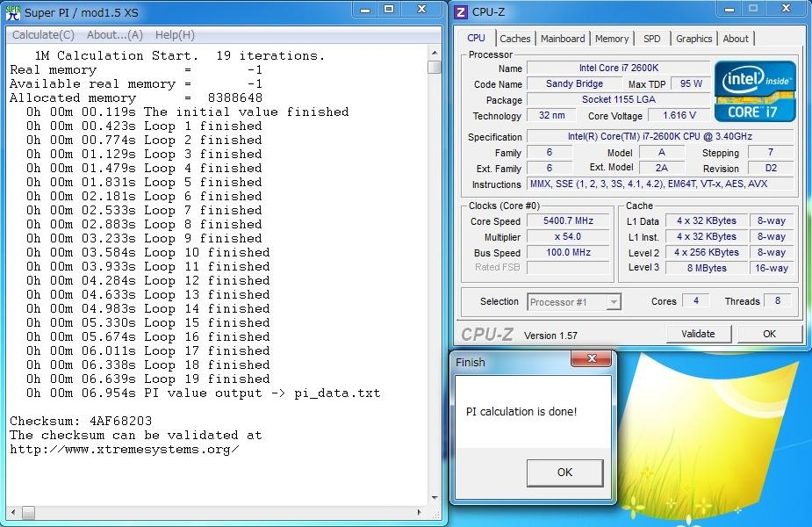Image resolution: width=812 pixels, height=527 pixels.
Task: Click the Bus Speed value 100.0 MHz
Action: pyautogui.click(x=568, y=252)
